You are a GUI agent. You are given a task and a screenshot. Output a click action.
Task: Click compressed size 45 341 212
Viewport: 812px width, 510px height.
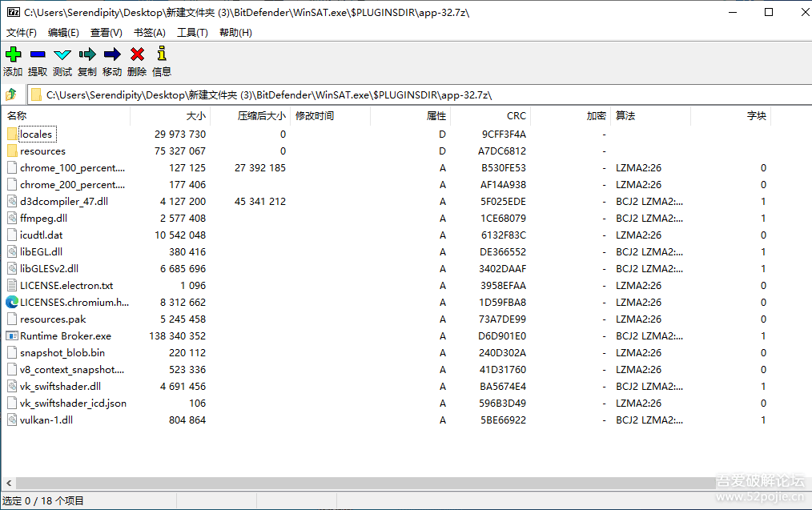pyautogui.click(x=260, y=202)
